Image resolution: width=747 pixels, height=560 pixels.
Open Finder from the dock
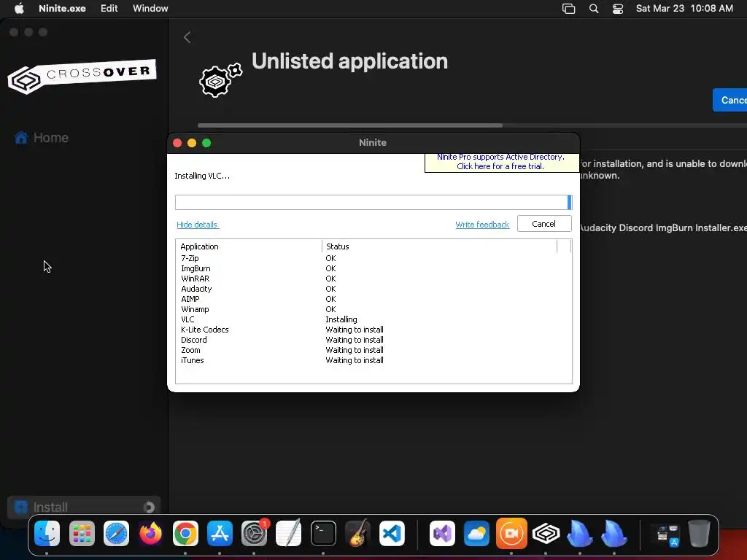pyautogui.click(x=47, y=533)
